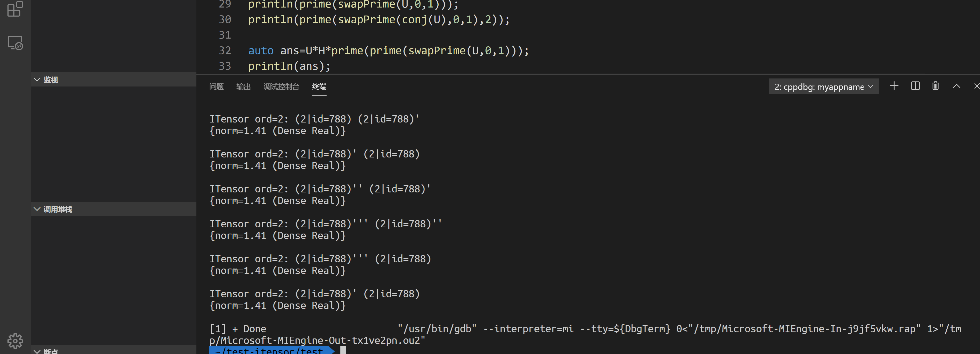This screenshot has height=354, width=980.
Task: Click line number 30 in gutter
Action: [225, 19]
